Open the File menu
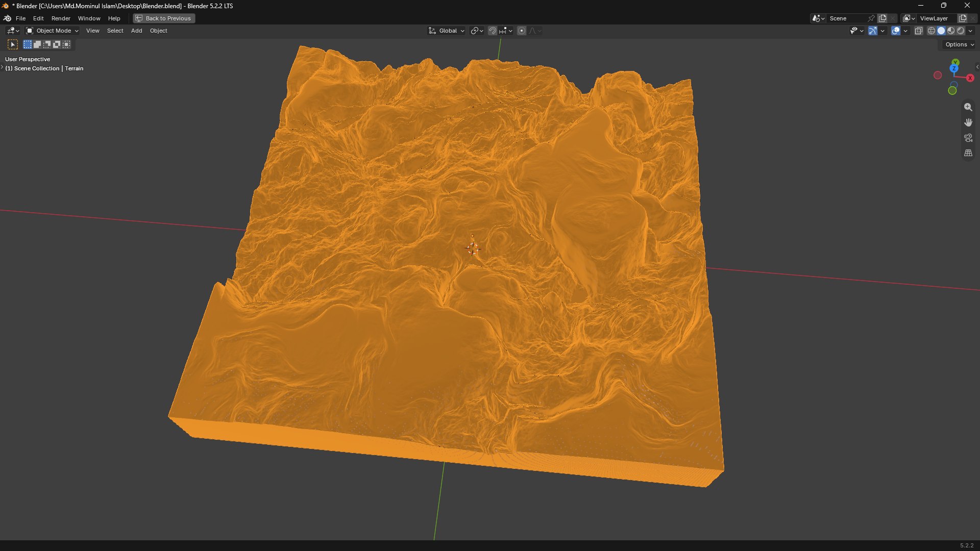 click(x=20, y=18)
